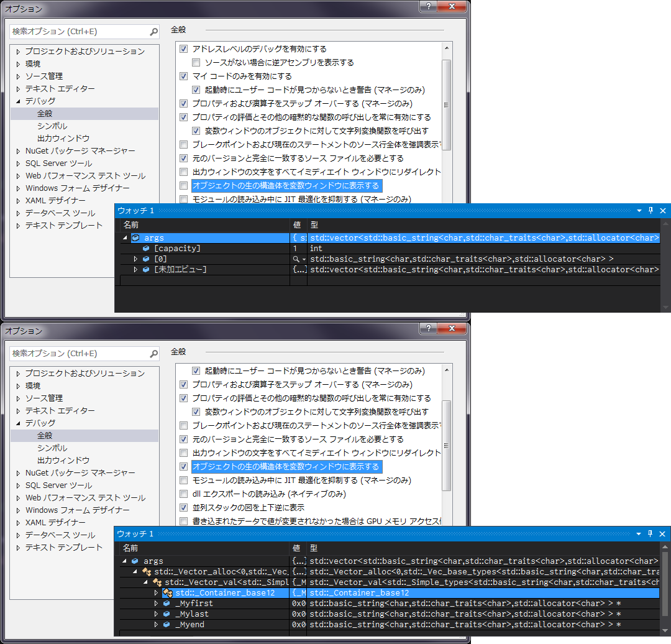The image size is (671, 644).
Task: Click the field icon beside _Myfirst
Action: 167,604
